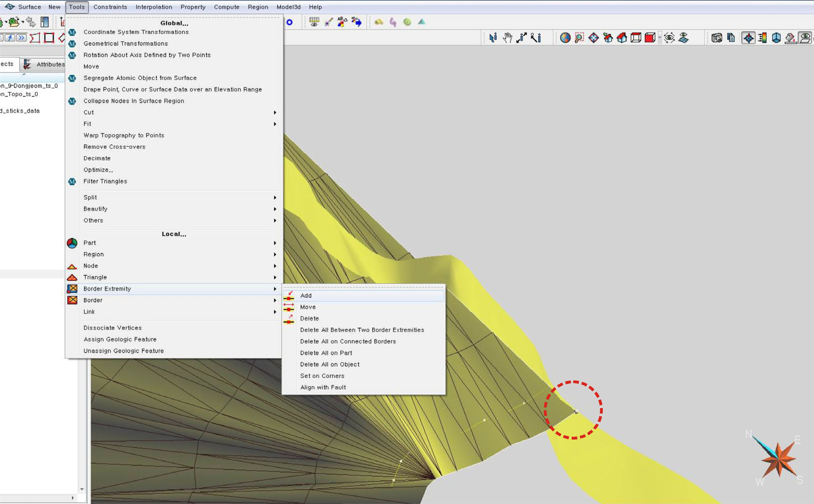Open the cube view dropdown arrow

click(659, 38)
